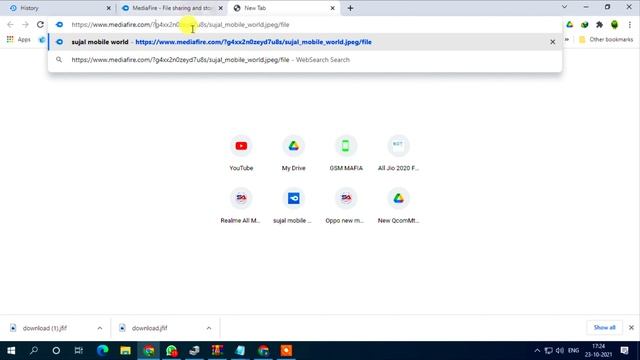Open the notification center
The width and height of the screenshot is (640, 360).
(624, 351)
